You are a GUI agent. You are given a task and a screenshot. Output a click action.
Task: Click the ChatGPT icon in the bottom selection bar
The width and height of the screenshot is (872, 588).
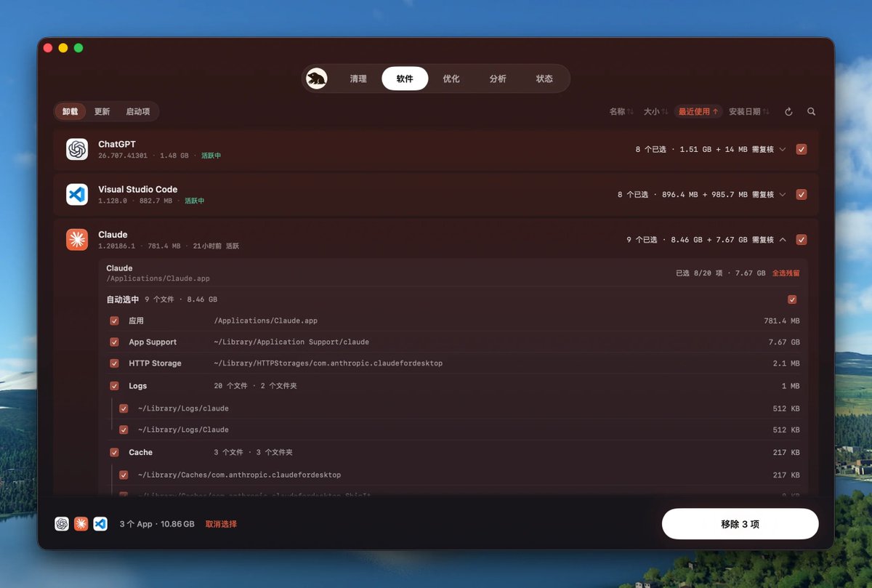62,523
